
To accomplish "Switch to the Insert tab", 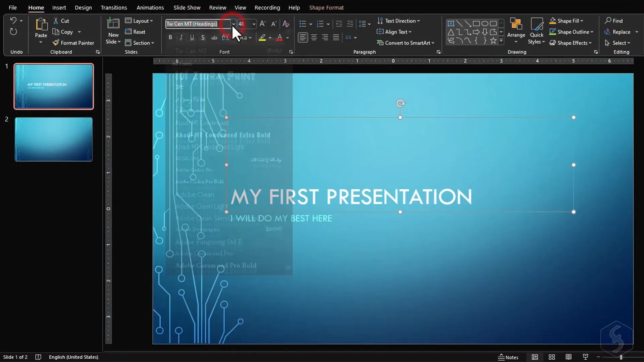I will point(59,7).
